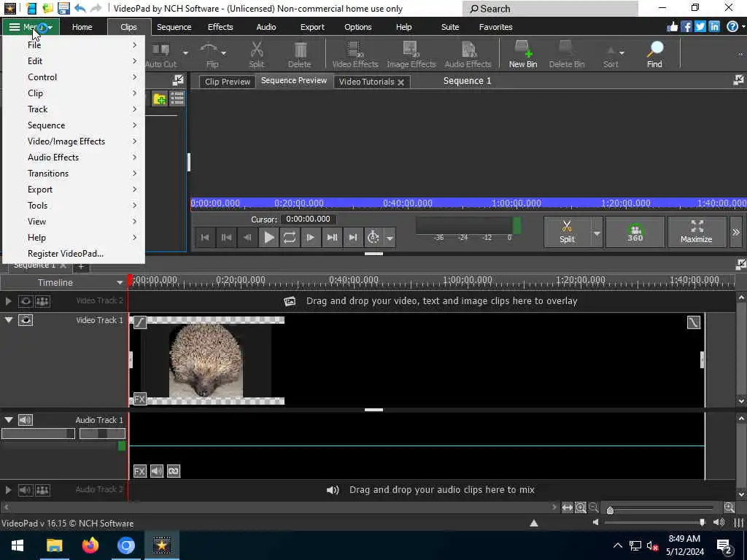The image size is (747, 560).
Task: Click the Flip toolbar icon
Action: [209, 55]
